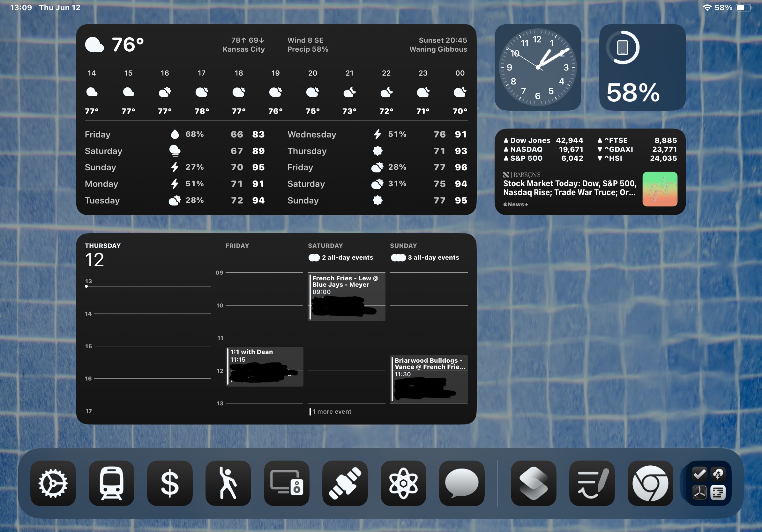Open French Fries - Lew @ Blue Jays event
This screenshot has width=762, height=532.
click(347, 297)
